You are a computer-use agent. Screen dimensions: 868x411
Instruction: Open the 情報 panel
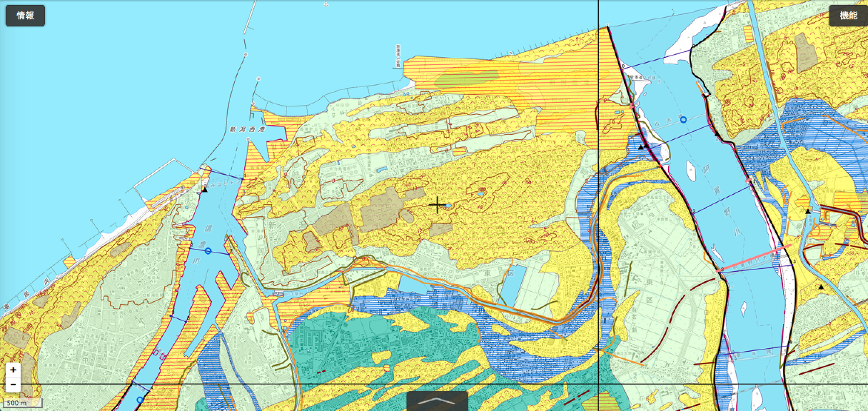click(25, 16)
